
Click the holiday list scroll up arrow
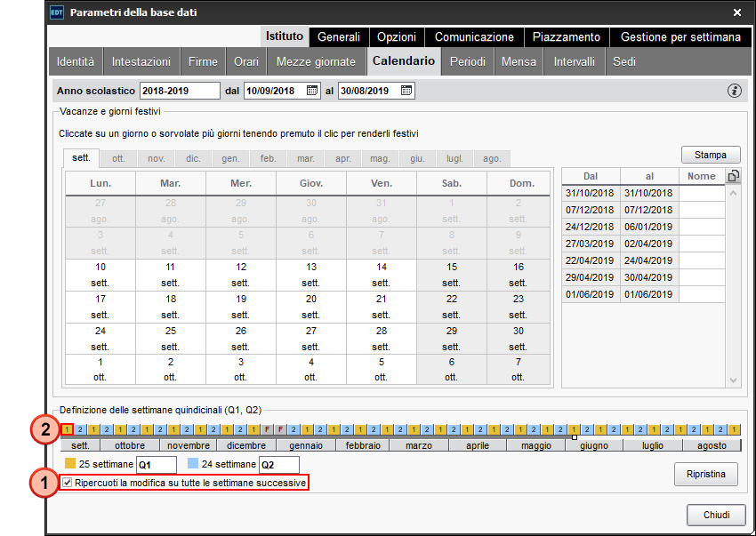(733, 193)
